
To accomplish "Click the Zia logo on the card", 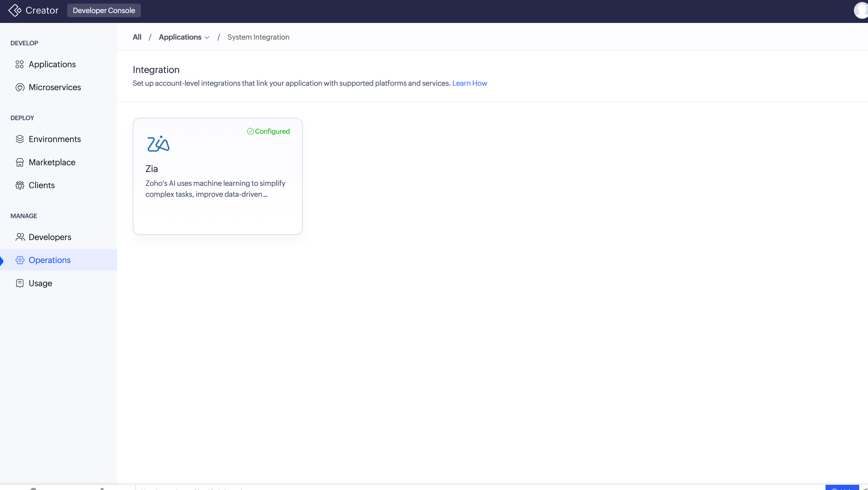I will coord(158,144).
